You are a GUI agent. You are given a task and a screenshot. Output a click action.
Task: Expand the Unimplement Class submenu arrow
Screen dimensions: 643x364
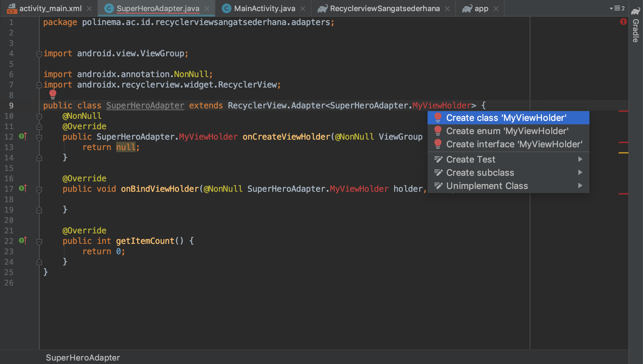pos(580,185)
